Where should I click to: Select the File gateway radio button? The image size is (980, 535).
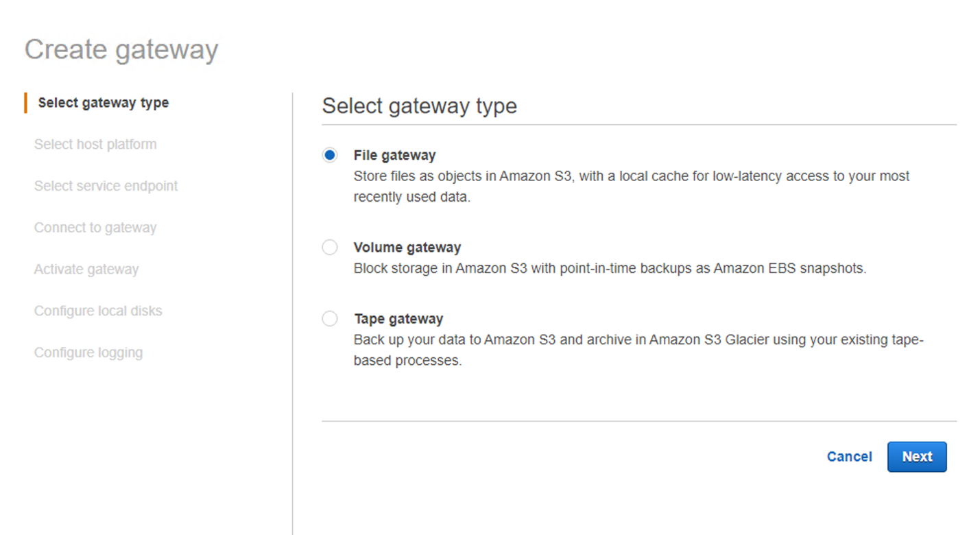pos(330,155)
